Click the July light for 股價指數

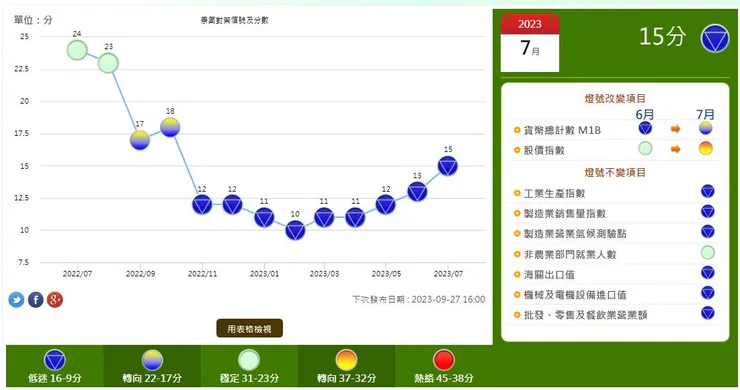[x=706, y=149]
